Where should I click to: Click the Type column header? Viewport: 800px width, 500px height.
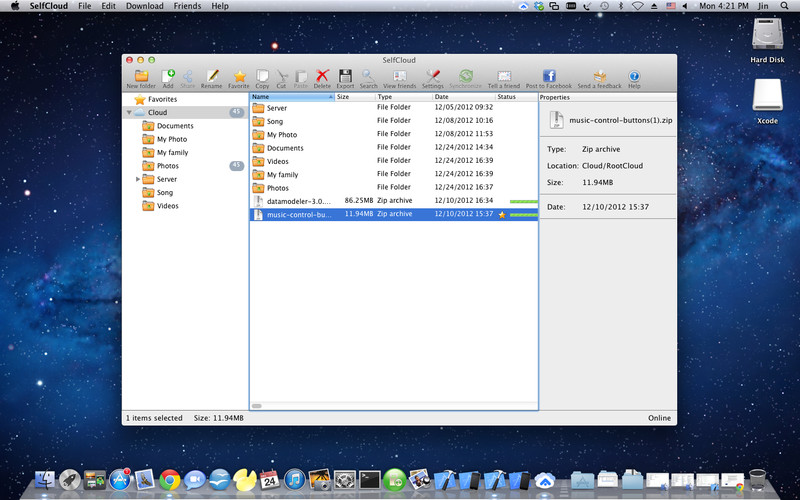point(404,97)
